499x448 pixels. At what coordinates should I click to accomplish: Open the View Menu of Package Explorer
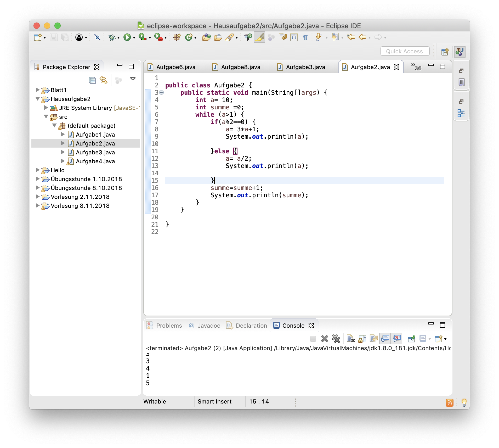pos(133,79)
